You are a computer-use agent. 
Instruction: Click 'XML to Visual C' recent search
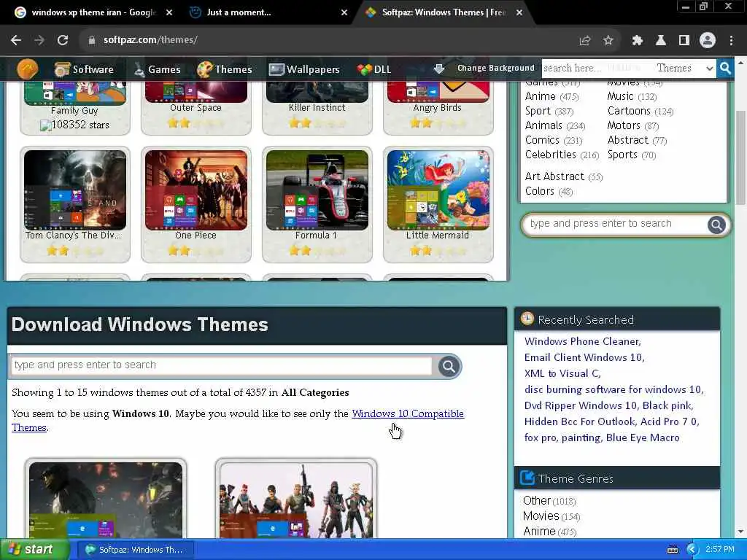pyautogui.click(x=562, y=374)
